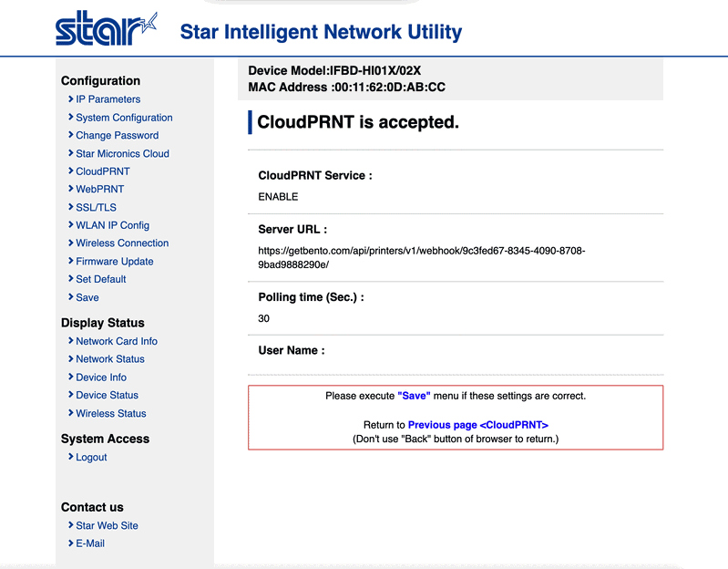This screenshot has width=728, height=569.
Task: Click the Star logo
Action: (x=107, y=28)
